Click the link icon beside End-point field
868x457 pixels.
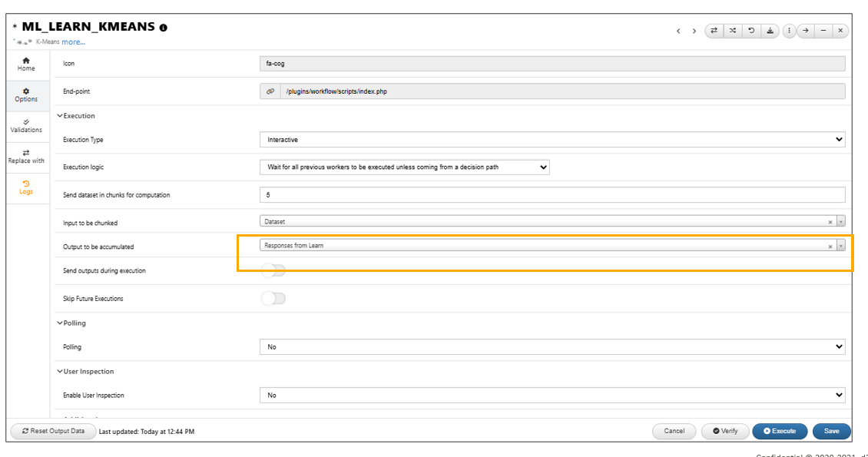pos(270,91)
